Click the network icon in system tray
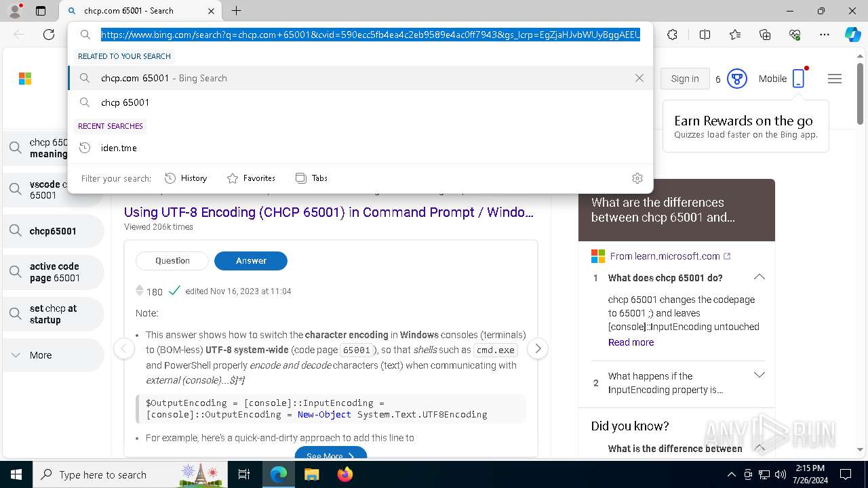868x488 pixels. point(764,474)
